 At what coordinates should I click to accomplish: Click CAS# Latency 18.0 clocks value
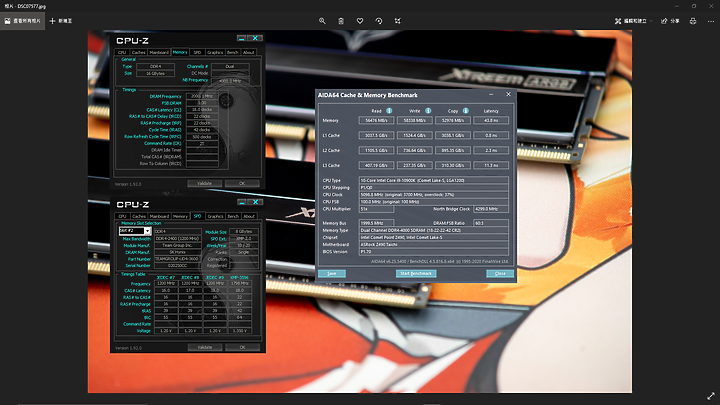pyautogui.click(x=202, y=110)
